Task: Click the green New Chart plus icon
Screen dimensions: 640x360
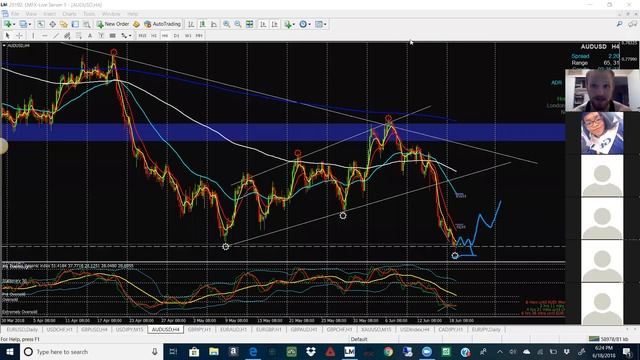Action: 7,24
